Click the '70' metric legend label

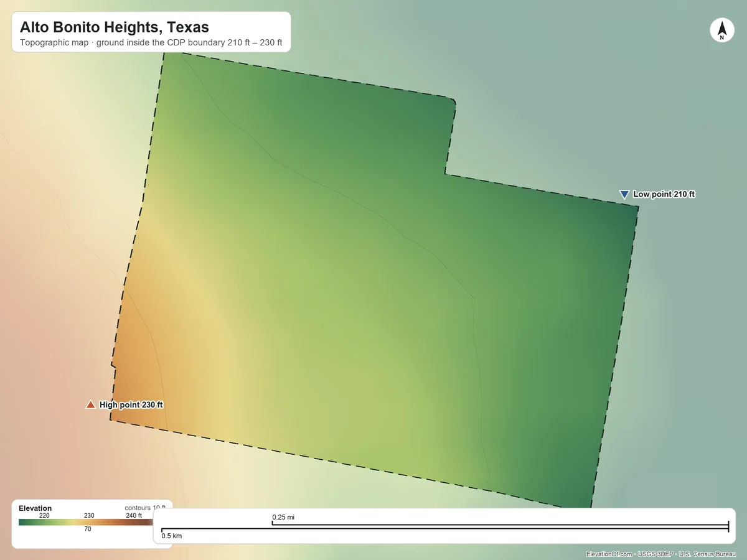pyautogui.click(x=88, y=529)
